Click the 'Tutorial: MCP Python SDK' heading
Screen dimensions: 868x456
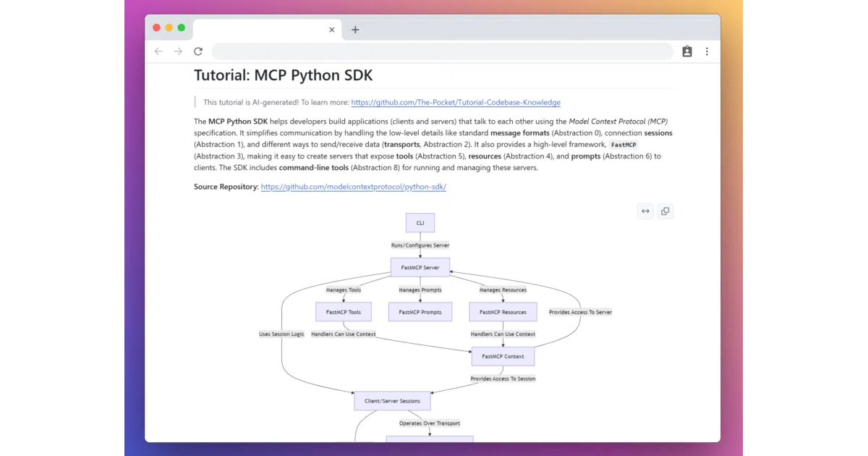pyautogui.click(x=284, y=75)
